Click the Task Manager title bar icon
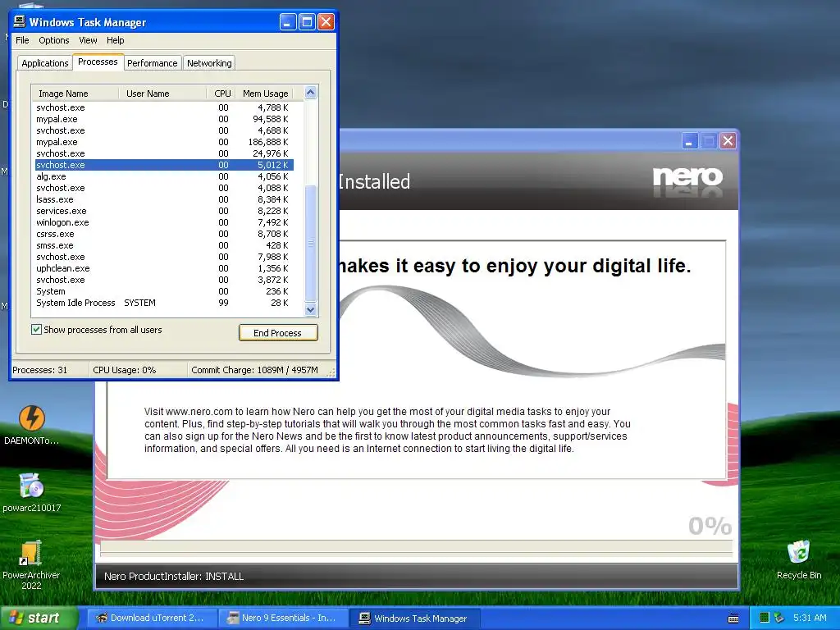Image resolution: width=840 pixels, height=630 pixels. (20, 21)
